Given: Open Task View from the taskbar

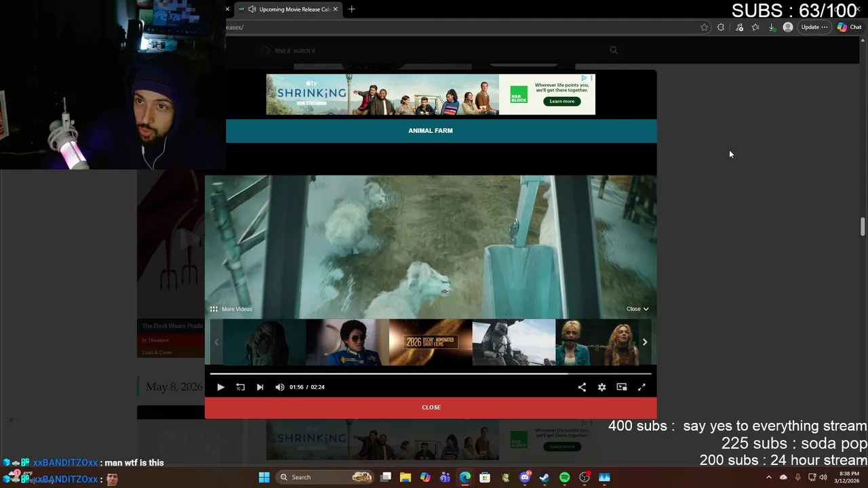Looking at the screenshot, I should [386, 477].
